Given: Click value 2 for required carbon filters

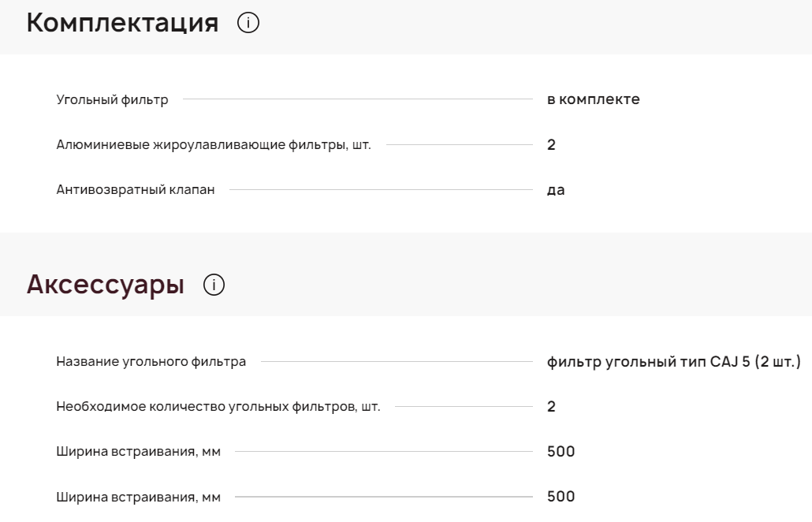Looking at the screenshot, I should click(552, 407).
